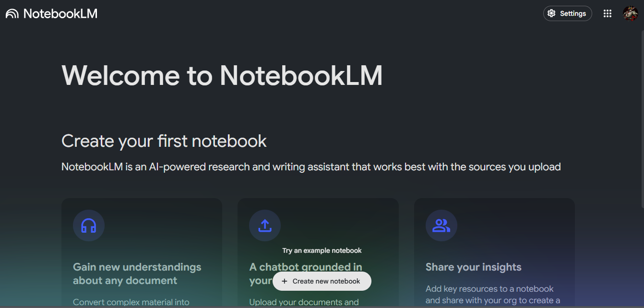Screen dimensions: 644x308
Task: Open the account profile avatar
Action: pyautogui.click(x=631, y=13)
